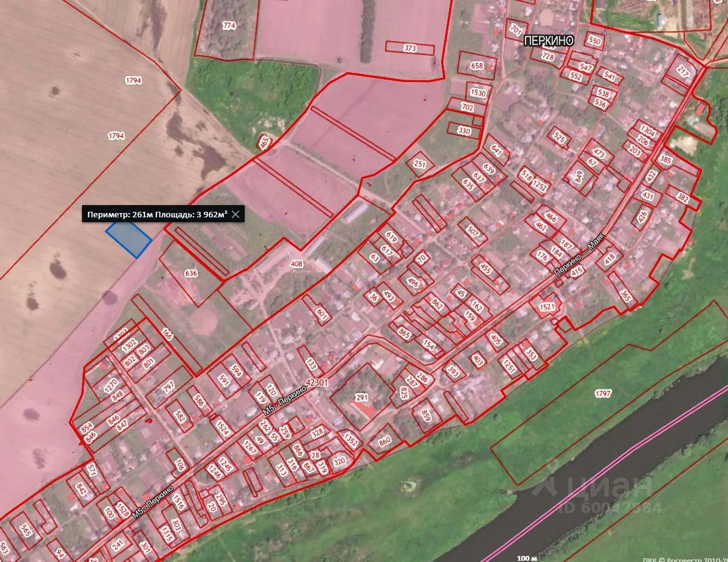This screenshot has height=562, width=728.
Task: Select parcel labeled 426
Action: pyautogui.click(x=642, y=217)
